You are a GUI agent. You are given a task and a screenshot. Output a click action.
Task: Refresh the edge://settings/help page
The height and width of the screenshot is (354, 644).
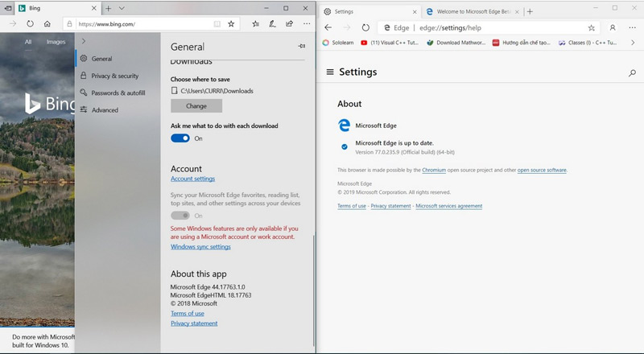pyautogui.click(x=365, y=27)
